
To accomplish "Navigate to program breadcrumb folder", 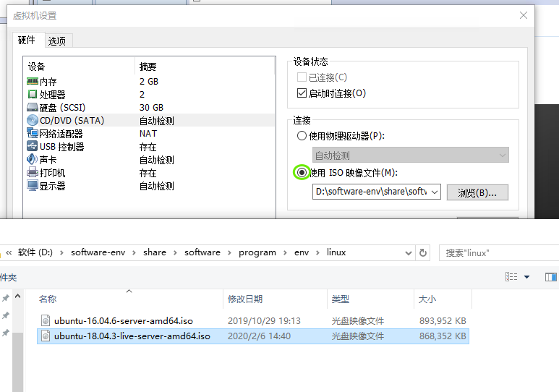I will 257,252.
